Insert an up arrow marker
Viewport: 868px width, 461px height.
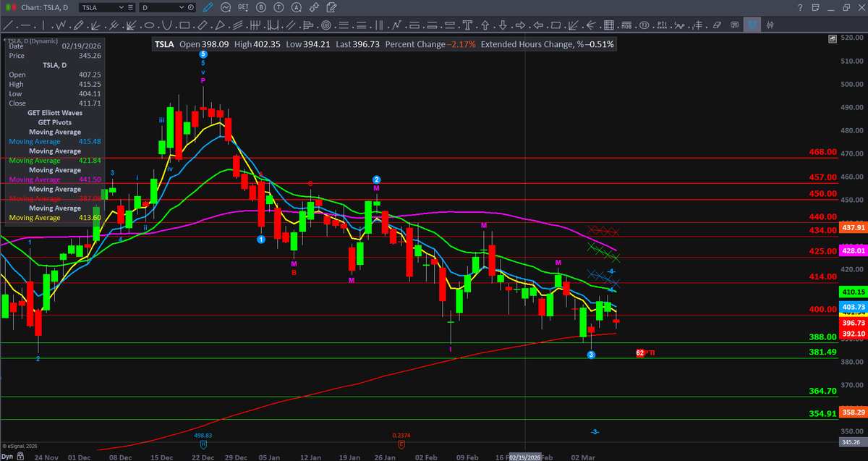(x=485, y=25)
